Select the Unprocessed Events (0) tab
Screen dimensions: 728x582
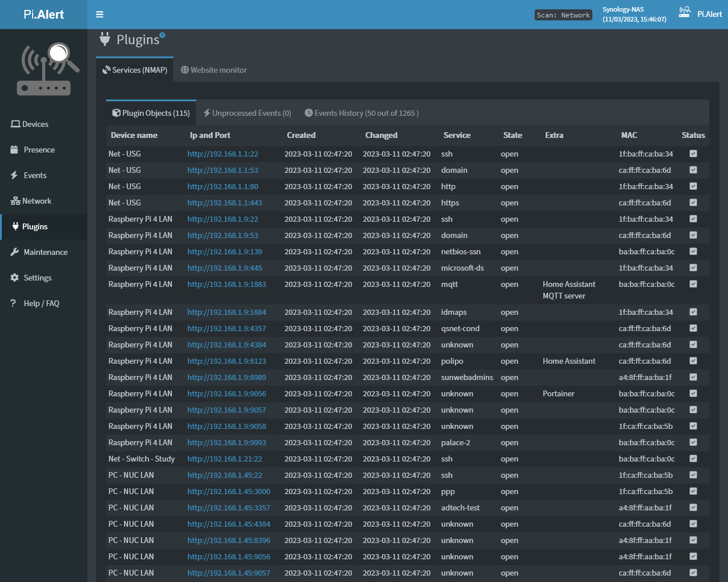(247, 113)
